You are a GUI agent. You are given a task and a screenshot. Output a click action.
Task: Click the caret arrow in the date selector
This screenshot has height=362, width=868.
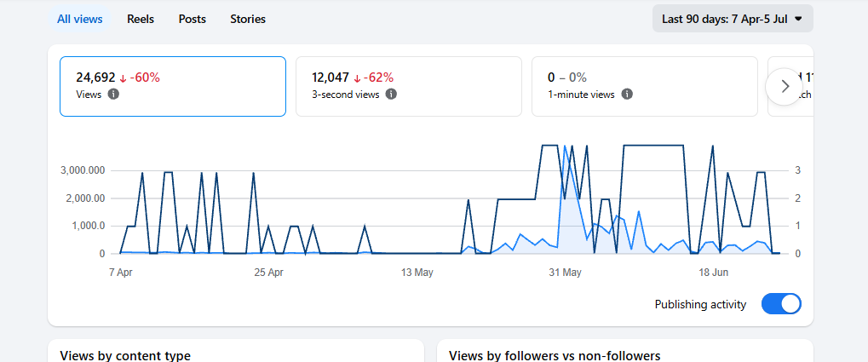click(798, 19)
